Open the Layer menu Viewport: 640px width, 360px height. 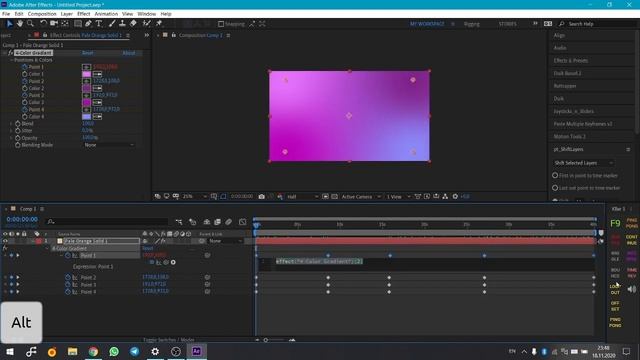pyautogui.click(x=67, y=13)
